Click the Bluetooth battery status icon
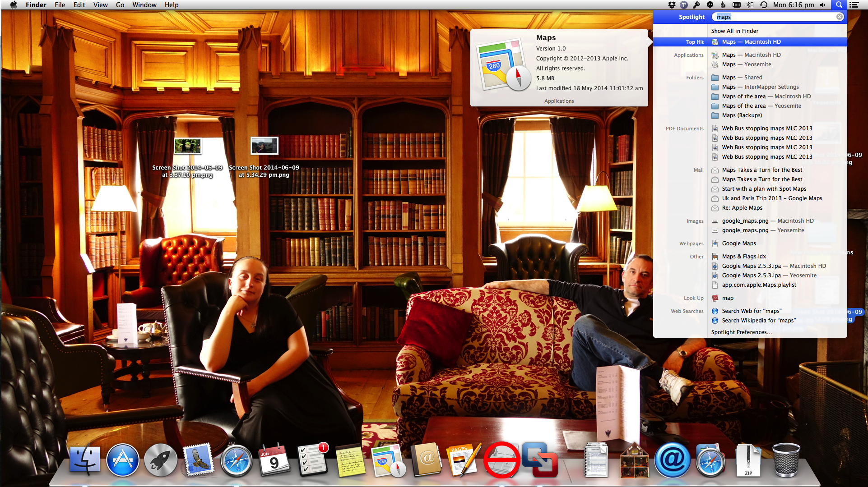Image resolution: width=868 pixels, height=487 pixels. [750, 5]
